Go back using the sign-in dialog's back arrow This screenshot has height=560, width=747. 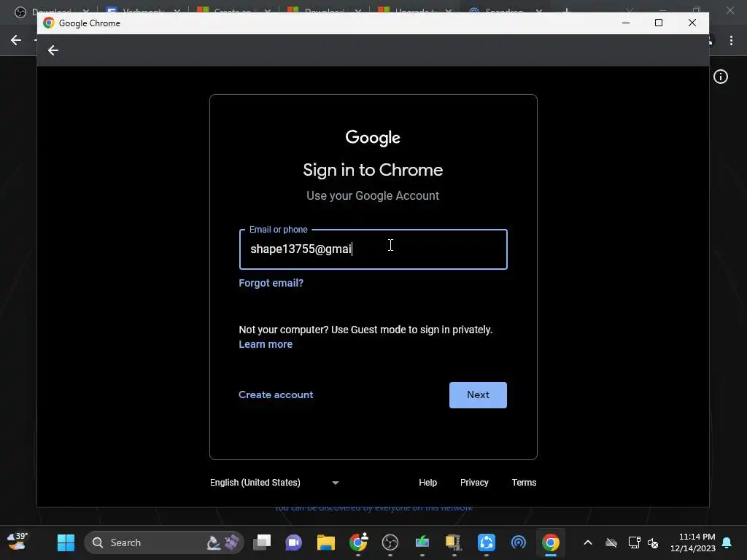click(53, 50)
